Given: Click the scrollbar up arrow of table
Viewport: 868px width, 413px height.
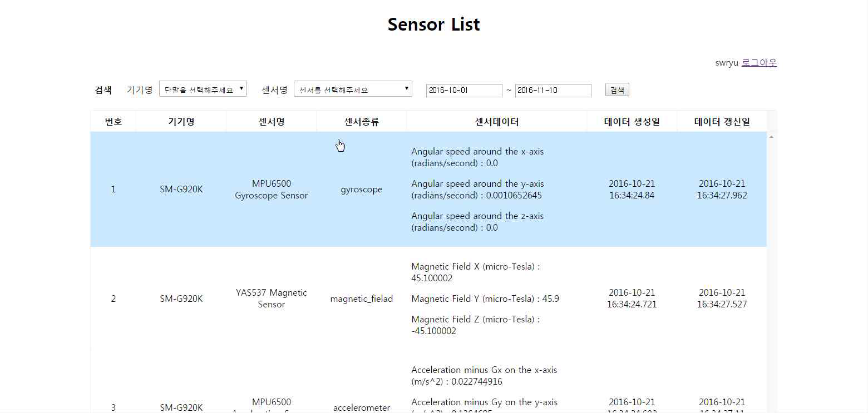Looking at the screenshot, I should (771, 137).
